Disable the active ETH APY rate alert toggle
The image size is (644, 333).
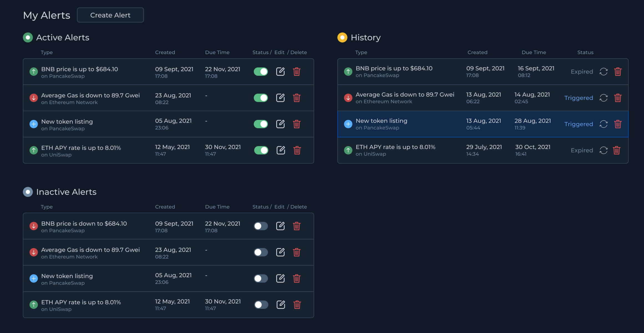[261, 150]
